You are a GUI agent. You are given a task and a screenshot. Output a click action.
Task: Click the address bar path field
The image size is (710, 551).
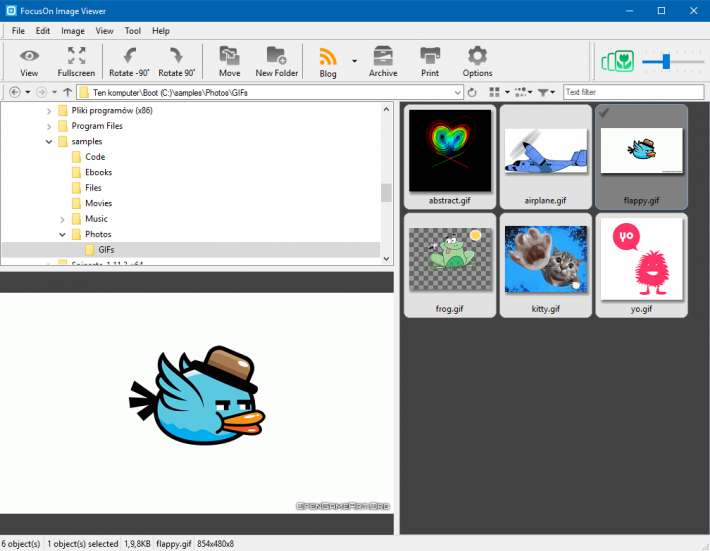[270, 92]
